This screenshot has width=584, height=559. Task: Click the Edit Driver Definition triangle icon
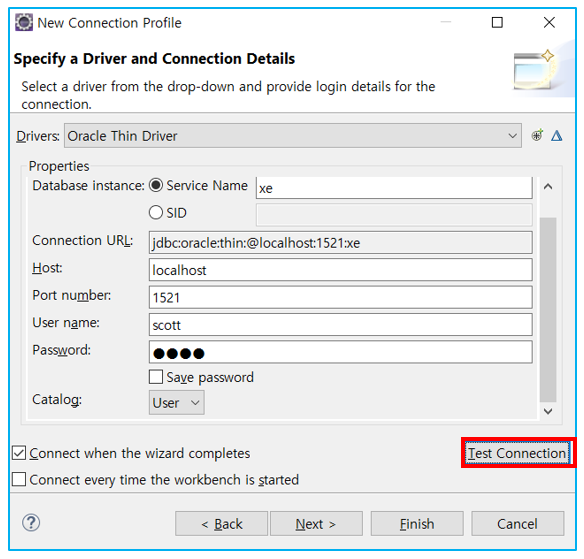coord(556,136)
